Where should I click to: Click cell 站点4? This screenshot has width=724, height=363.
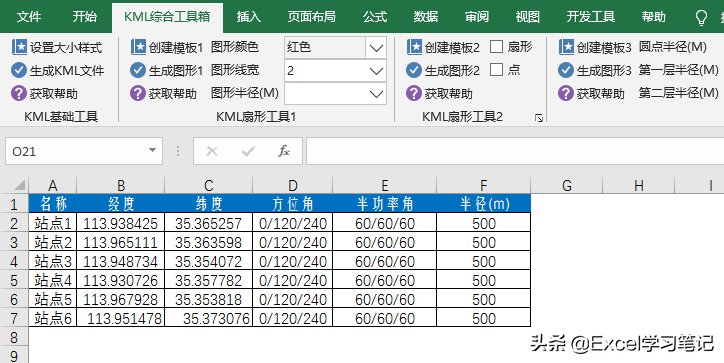53,280
